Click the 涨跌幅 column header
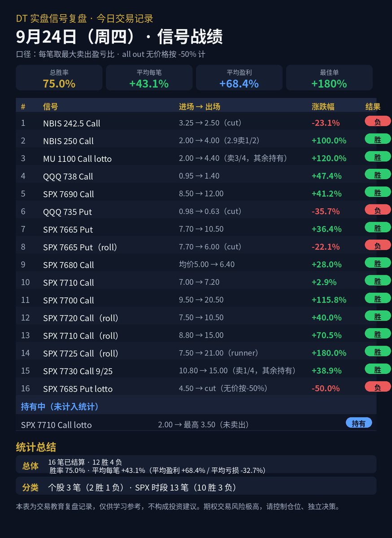 [x=323, y=107]
